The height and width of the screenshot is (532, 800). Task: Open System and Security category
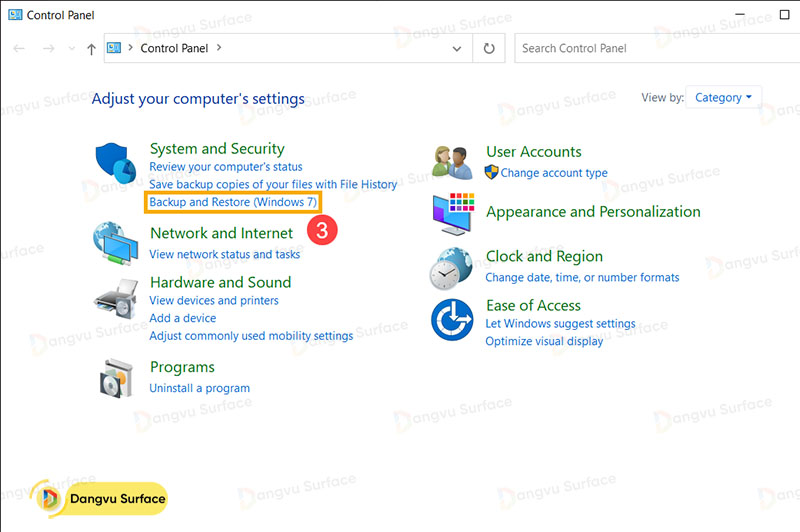point(217,148)
